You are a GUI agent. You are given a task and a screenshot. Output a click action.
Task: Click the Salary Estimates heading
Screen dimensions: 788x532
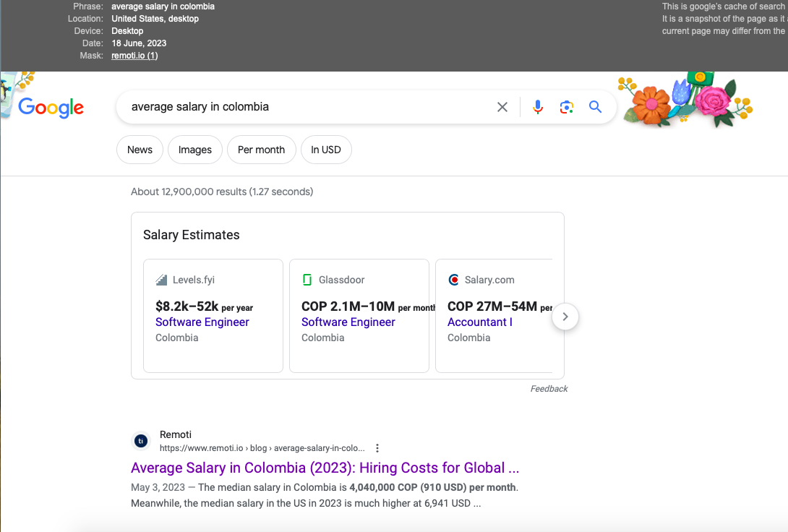(x=192, y=235)
